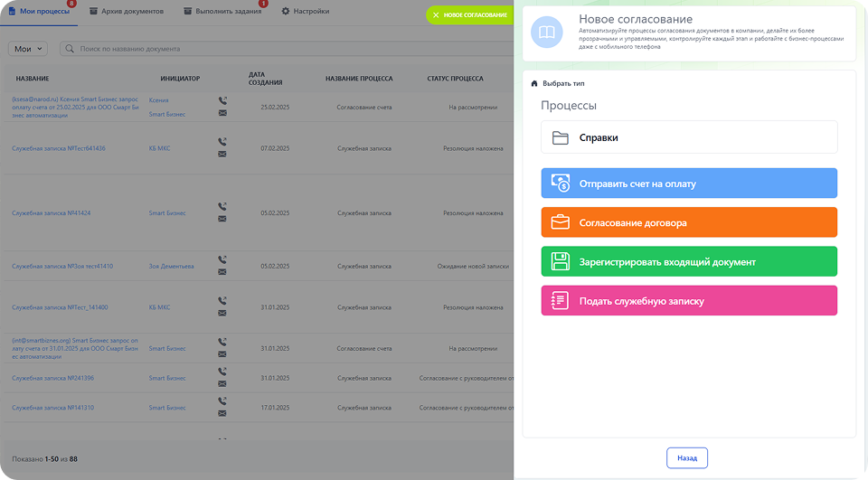The image size is (868, 480).
Task: Click the book icon in Новое согласование header
Action: [x=547, y=33]
